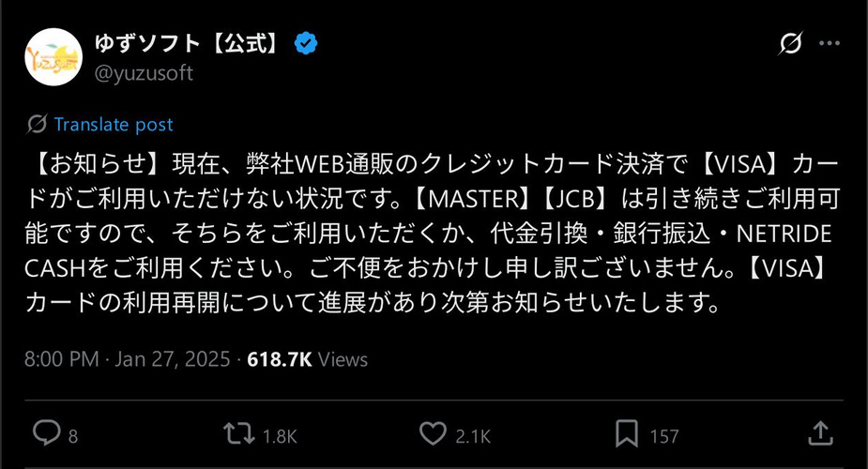The image size is (868, 469).
Task: Click the ゆずソフト【公式】 display name
Action: point(187,43)
